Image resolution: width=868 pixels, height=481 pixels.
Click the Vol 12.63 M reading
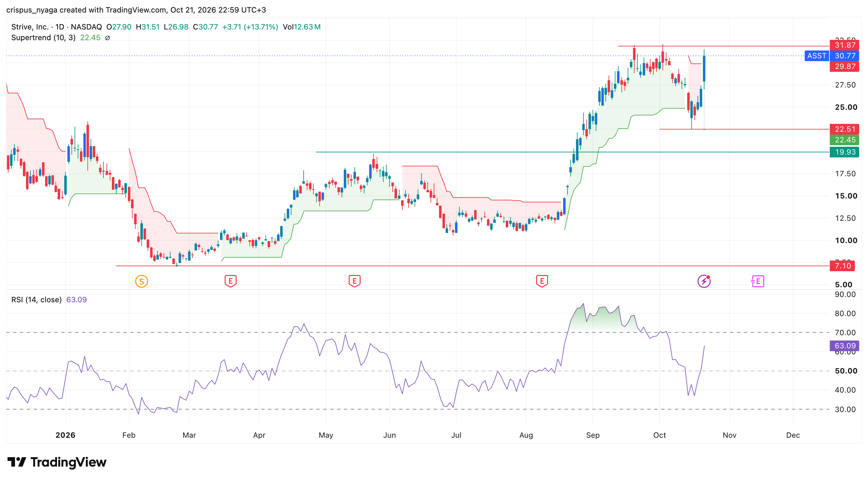(x=301, y=27)
